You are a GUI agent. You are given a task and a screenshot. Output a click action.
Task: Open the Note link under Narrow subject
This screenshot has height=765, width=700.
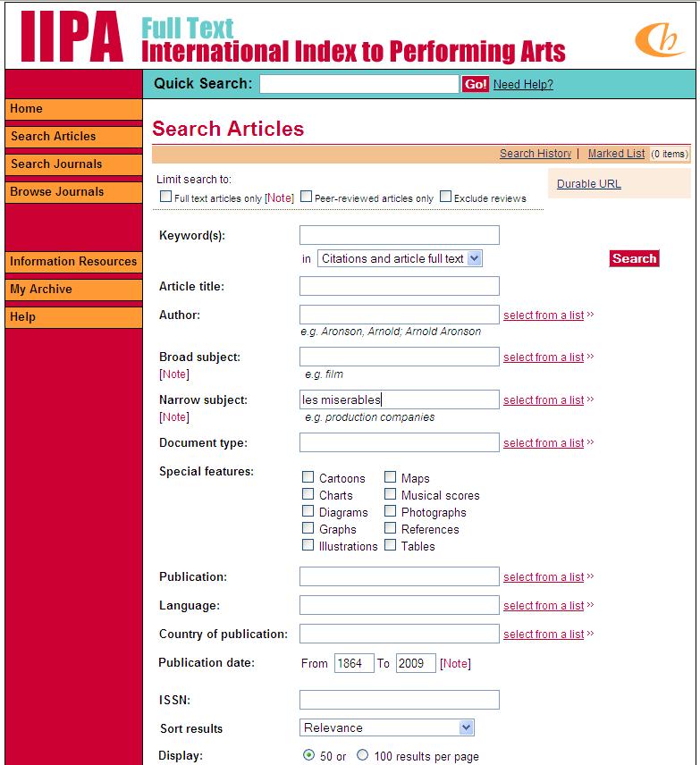[x=174, y=417]
